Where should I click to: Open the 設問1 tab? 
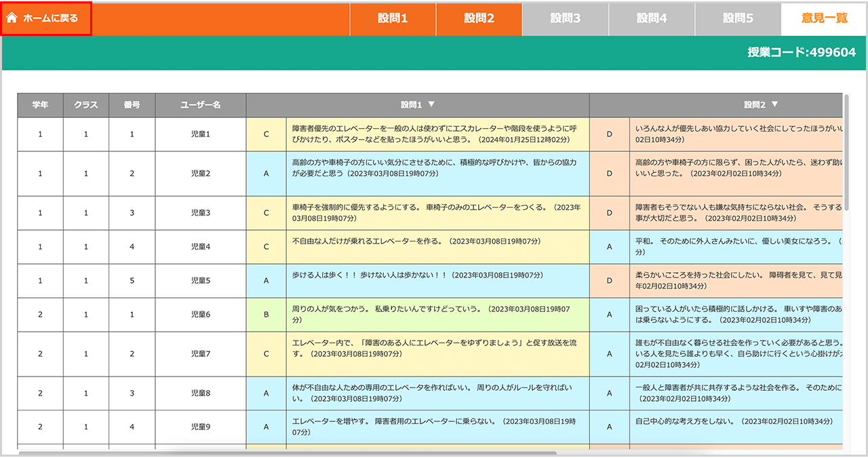(x=393, y=18)
